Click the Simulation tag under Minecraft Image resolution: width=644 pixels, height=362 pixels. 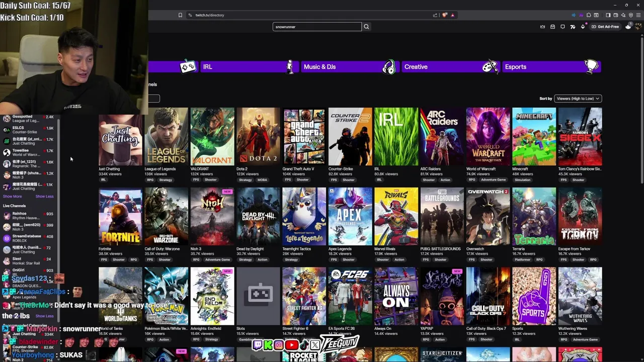(x=522, y=179)
